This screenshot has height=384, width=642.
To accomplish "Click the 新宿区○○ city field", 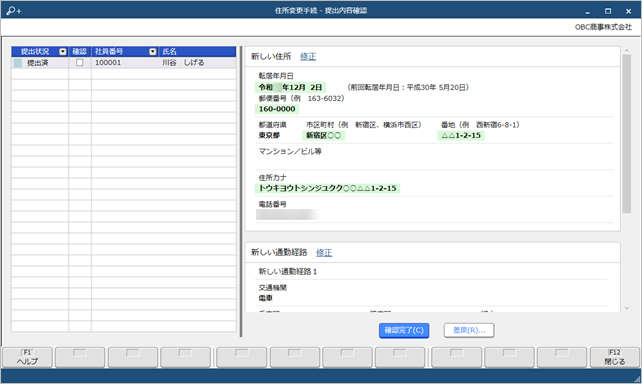I will [x=323, y=136].
